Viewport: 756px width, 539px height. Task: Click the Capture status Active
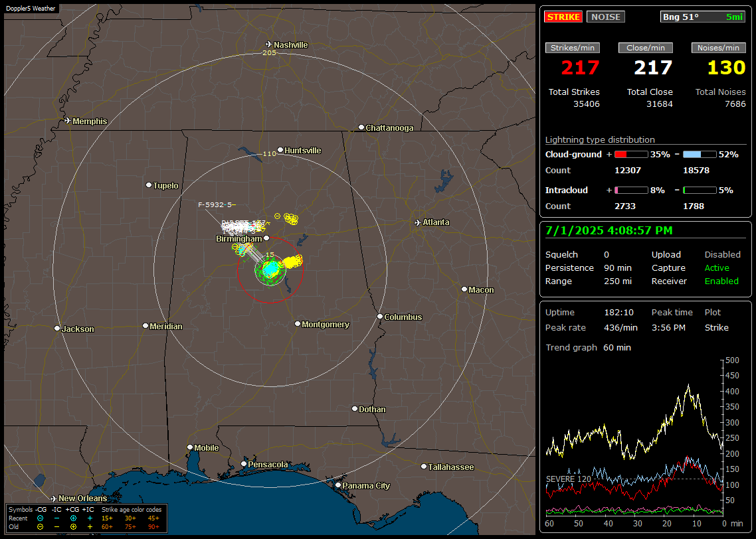click(717, 268)
